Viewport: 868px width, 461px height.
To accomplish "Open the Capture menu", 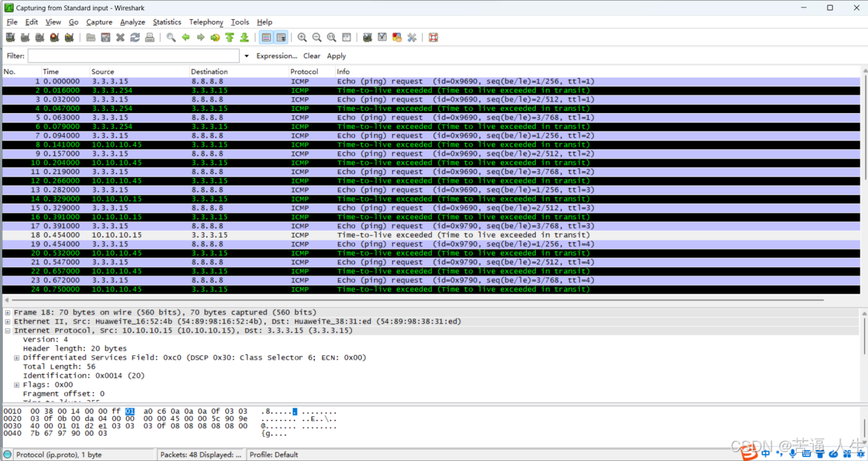I will (x=99, y=22).
